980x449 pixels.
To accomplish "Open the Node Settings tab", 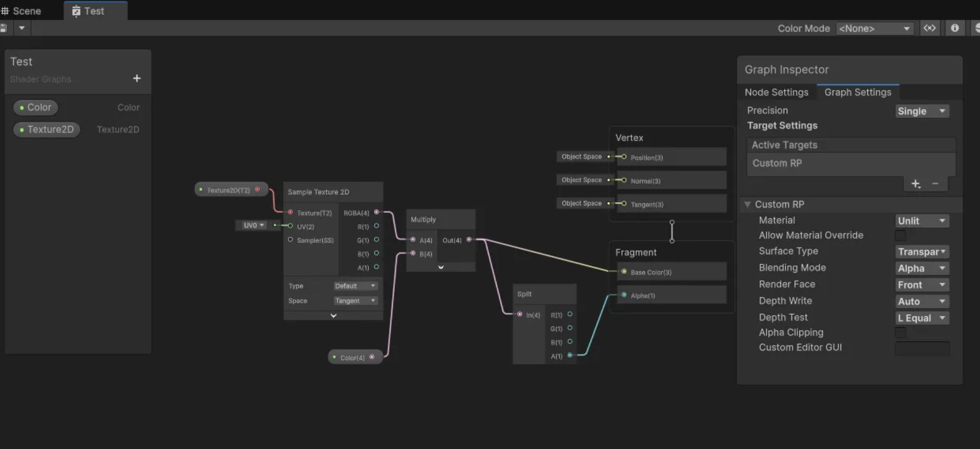I will 776,92.
